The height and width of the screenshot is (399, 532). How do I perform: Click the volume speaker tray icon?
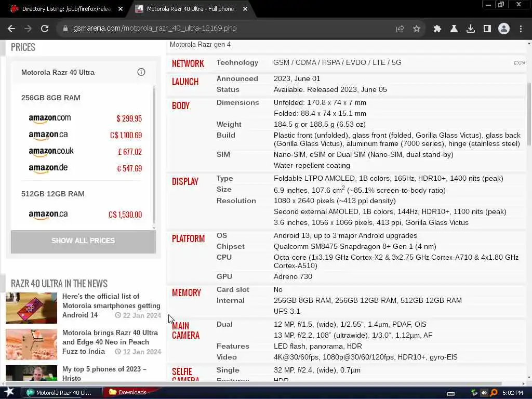point(484,393)
